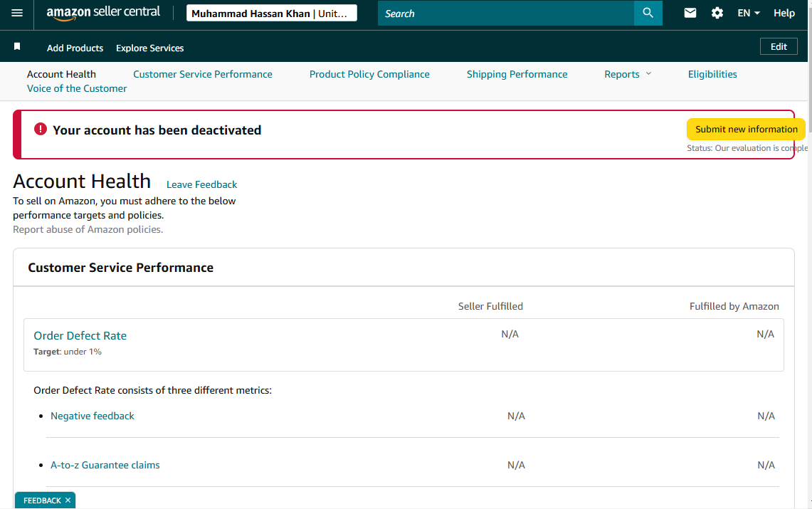Open the Help page

pos(784,13)
